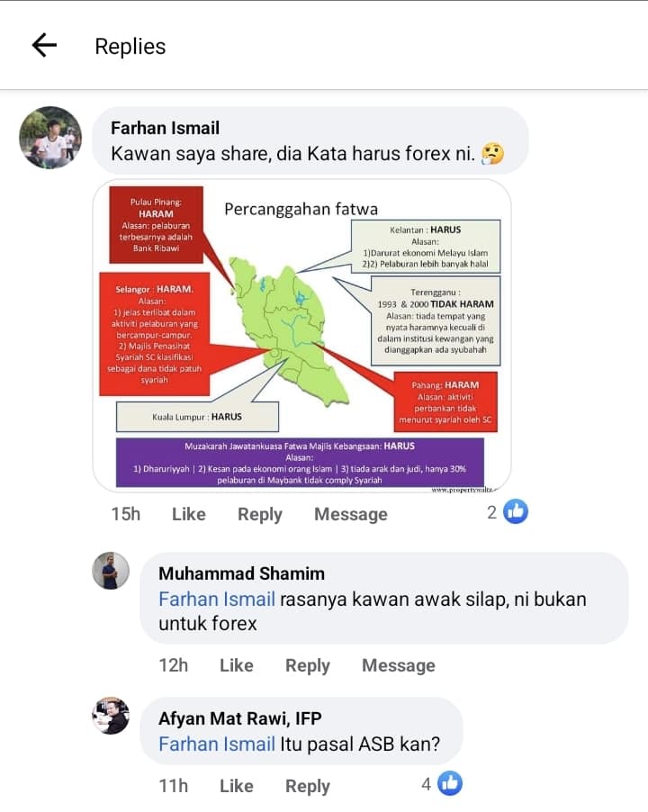Image resolution: width=648 pixels, height=812 pixels.
Task: Tap Farhan Ismail mention in Shamim's reply
Action: (217, 600)
